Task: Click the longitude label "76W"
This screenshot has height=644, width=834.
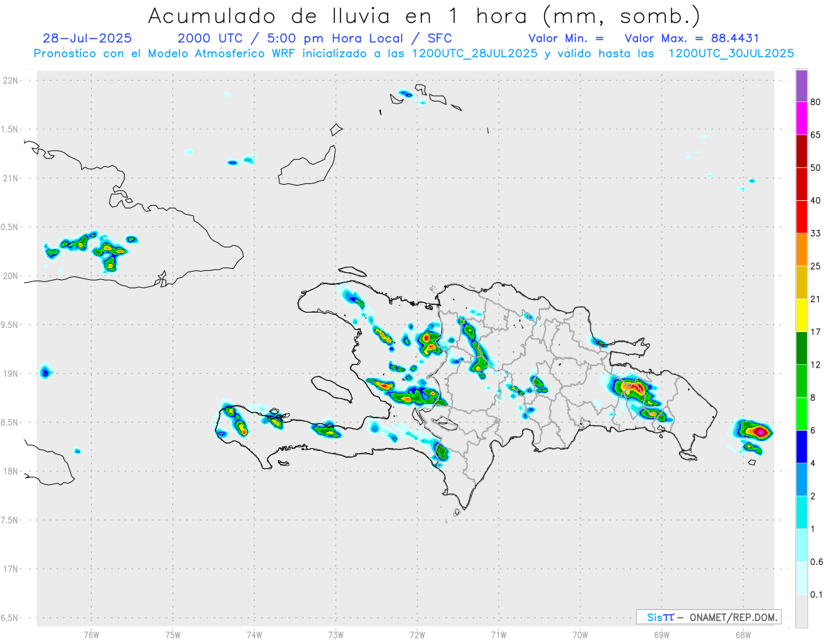Action: pos(91,635)
